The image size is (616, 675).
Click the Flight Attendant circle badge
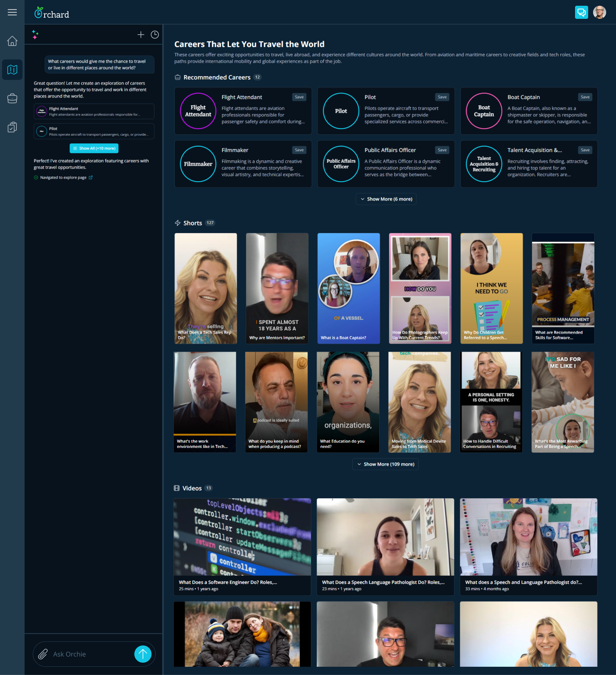coord(198,111)
